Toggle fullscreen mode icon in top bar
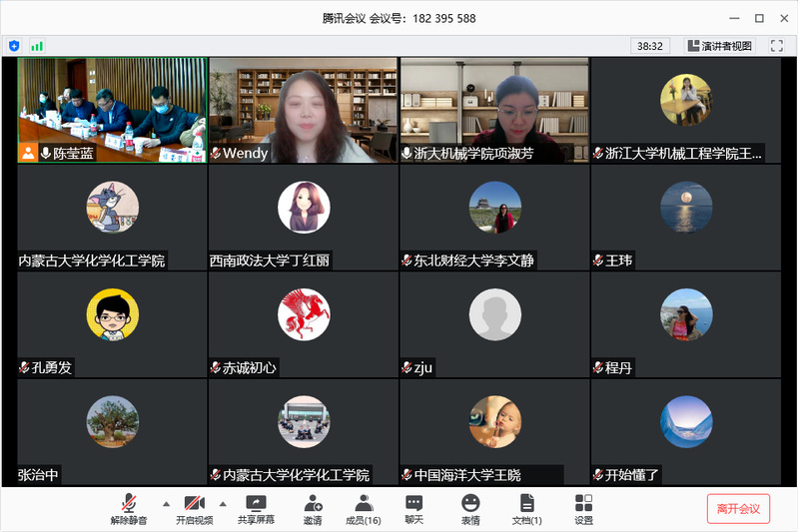 [x=775, y=46]
